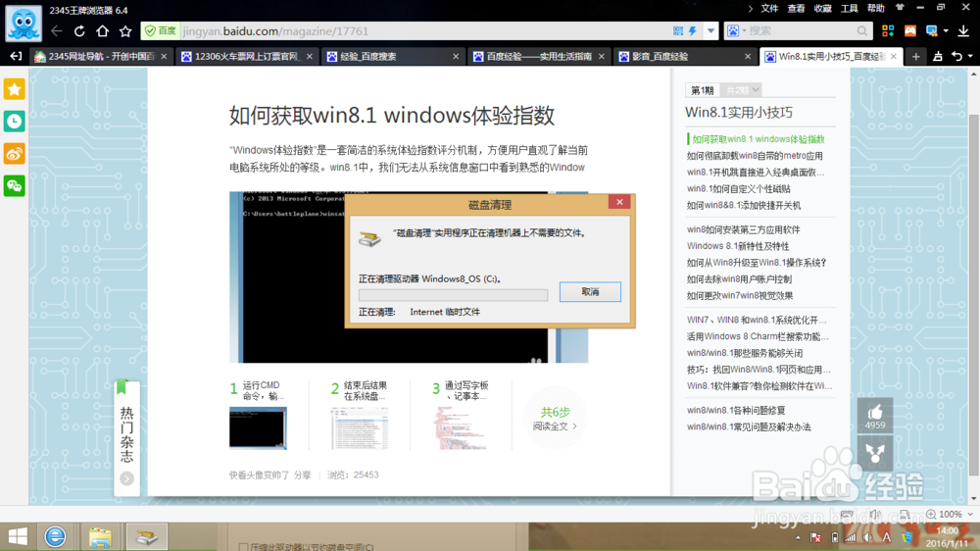980x551 pixels.
Task: Click the QR code icon in address bar
Action: (678, 30)
